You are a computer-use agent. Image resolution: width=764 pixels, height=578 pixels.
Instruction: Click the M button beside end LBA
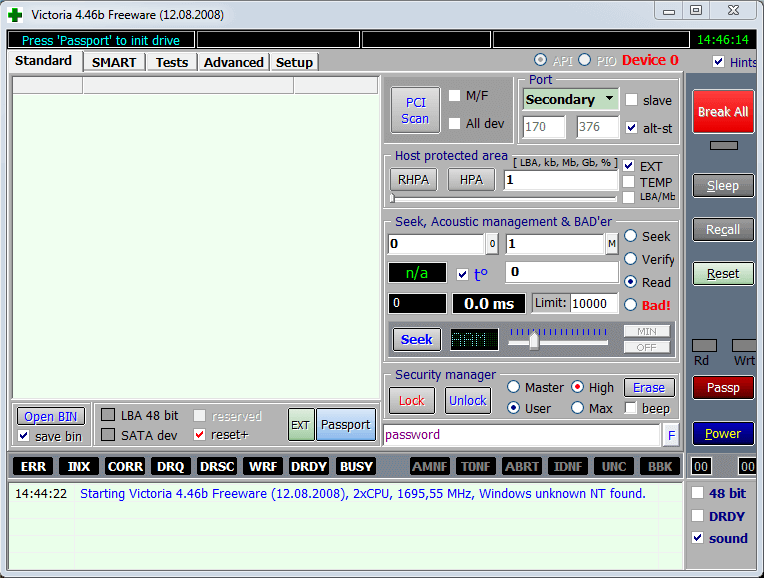point(612,244)
